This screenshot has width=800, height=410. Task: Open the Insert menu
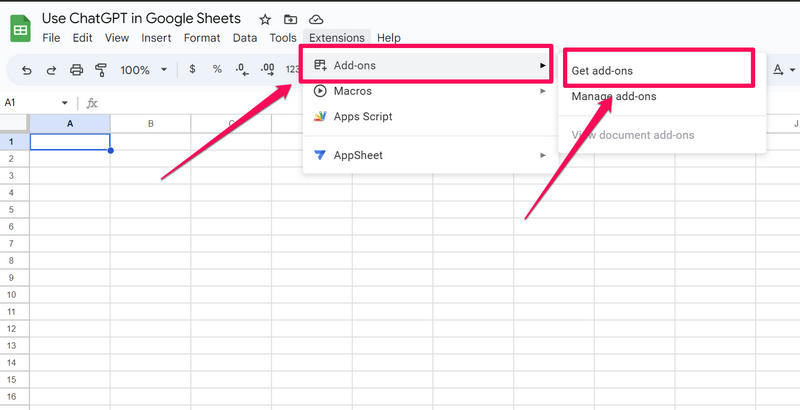pyautogui.click(x=156, y=38)
